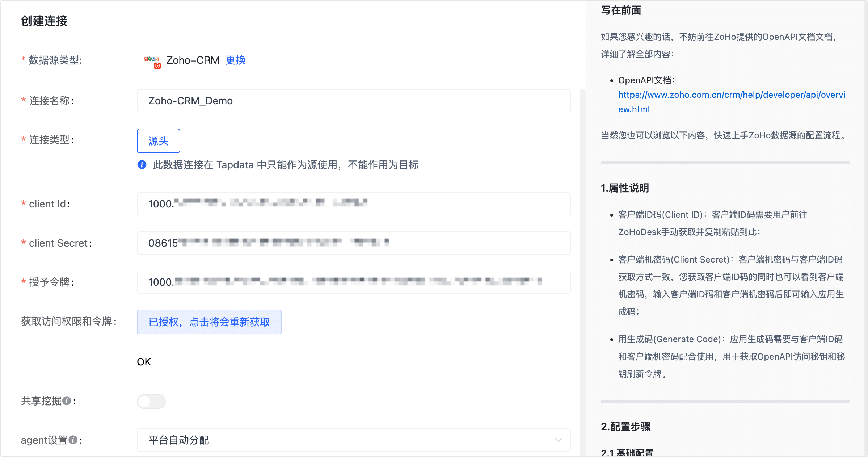Click the 1.属性说明 section heading

coord(625,188)
